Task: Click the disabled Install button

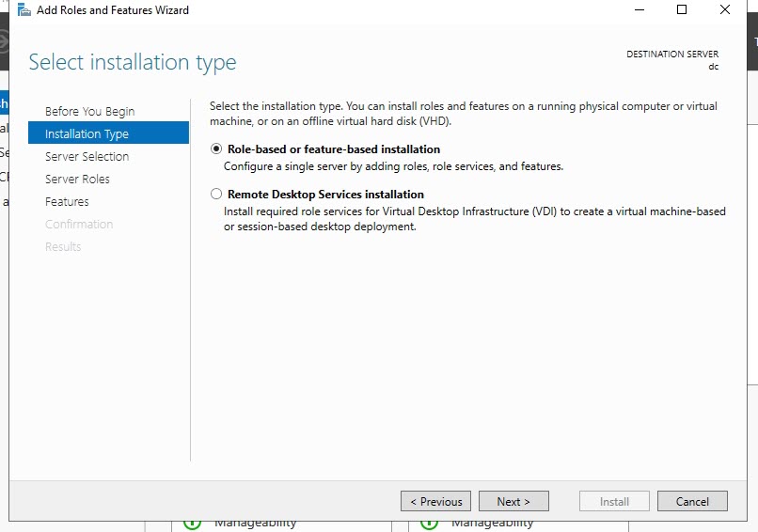Action: (x=614, y=501)
